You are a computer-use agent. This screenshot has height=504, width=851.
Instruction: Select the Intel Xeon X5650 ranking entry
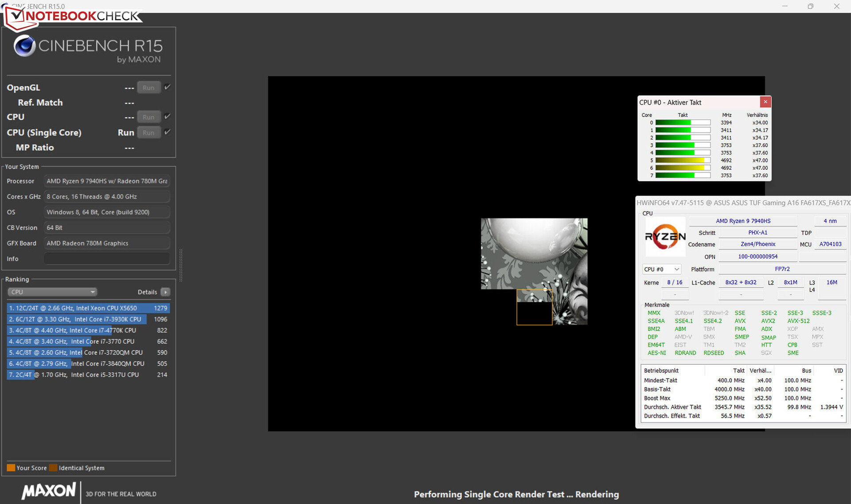click(x=88, y=308)
